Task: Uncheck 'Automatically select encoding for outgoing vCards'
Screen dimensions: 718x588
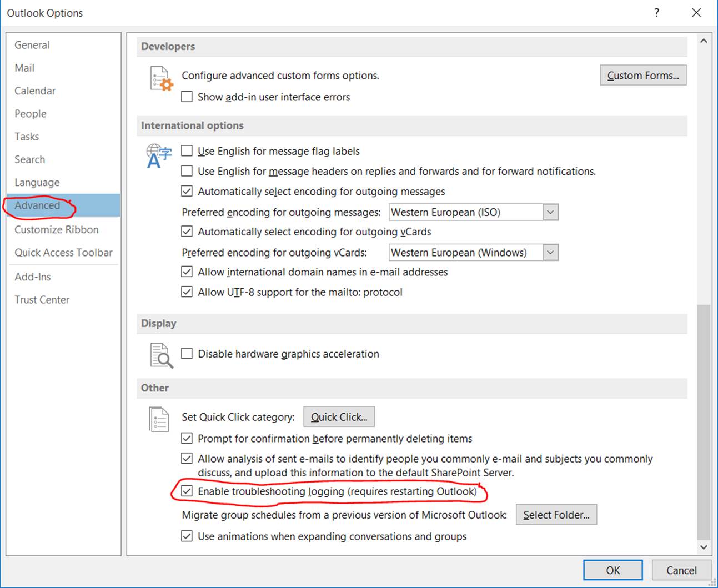Action: (187, 231)
